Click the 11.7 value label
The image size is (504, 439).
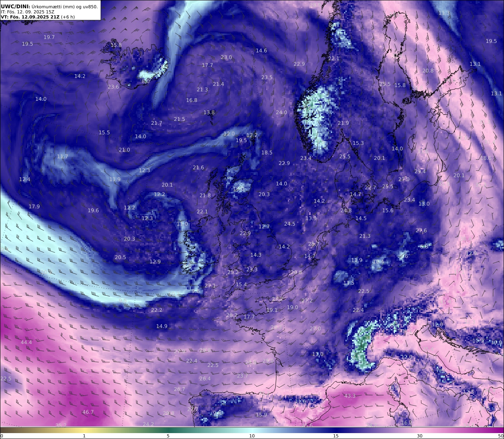coord(63,156)
